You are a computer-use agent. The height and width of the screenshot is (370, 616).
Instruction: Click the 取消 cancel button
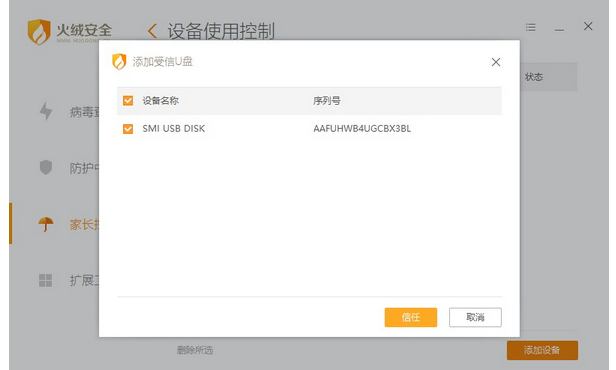[475, 317]
